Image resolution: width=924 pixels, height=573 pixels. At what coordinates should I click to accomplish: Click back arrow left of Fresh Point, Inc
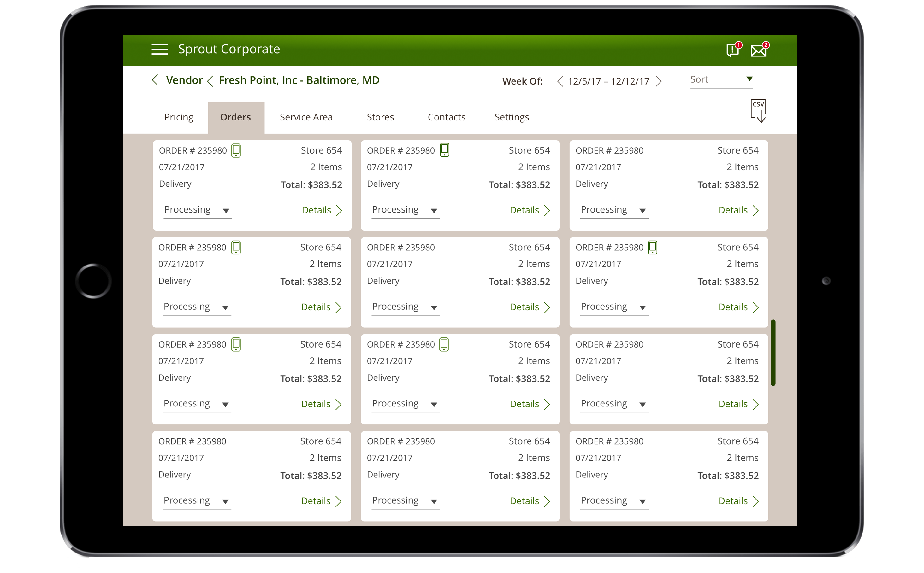point(210,81)
